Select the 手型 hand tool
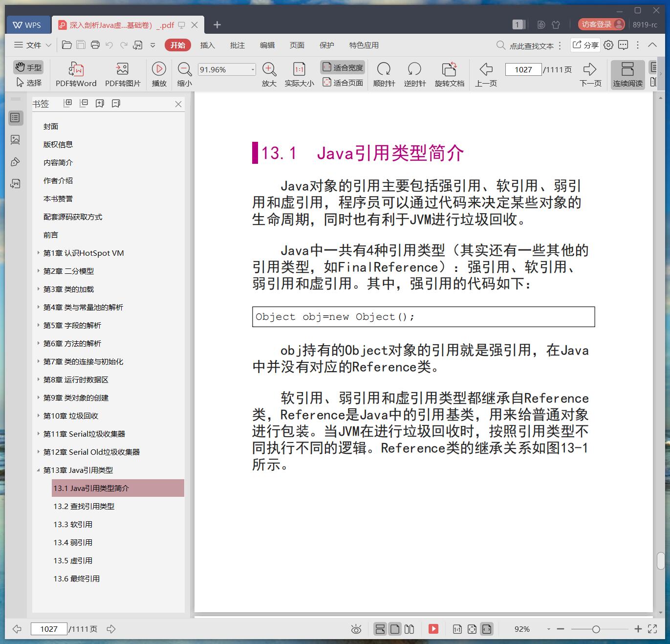This screenshot has height=644, width=670. [28, 67]
